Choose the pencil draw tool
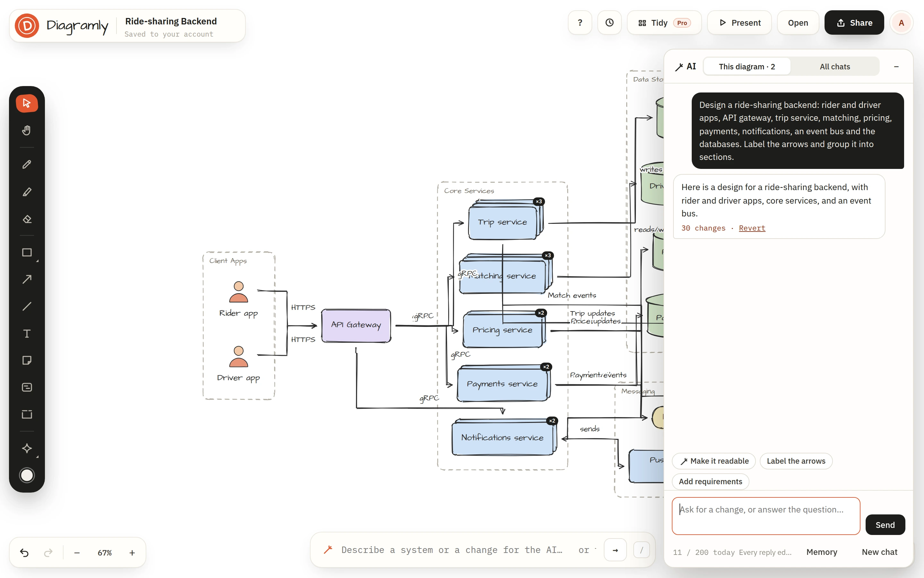This screenshot has height=578, width=924. point(27,164)
